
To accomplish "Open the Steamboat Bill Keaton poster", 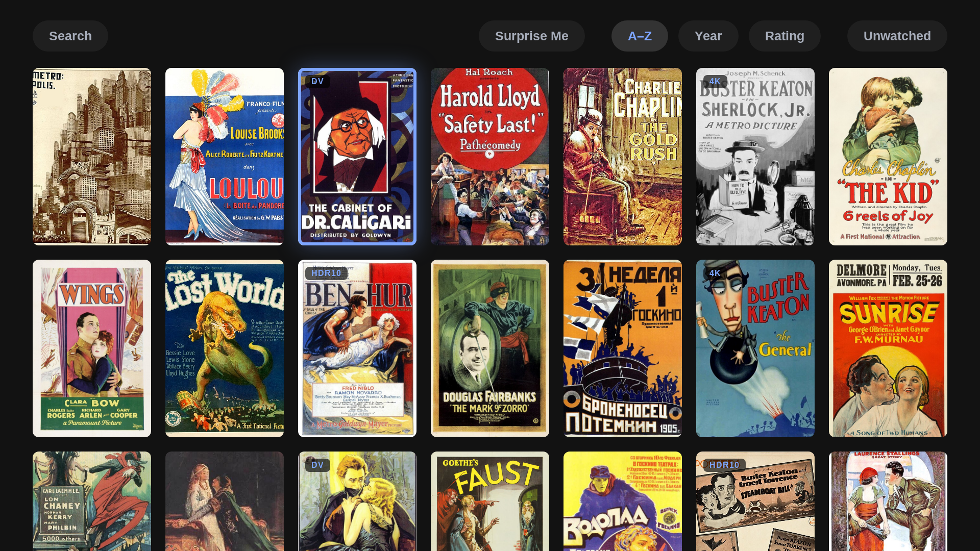I will tap(755, 501).
